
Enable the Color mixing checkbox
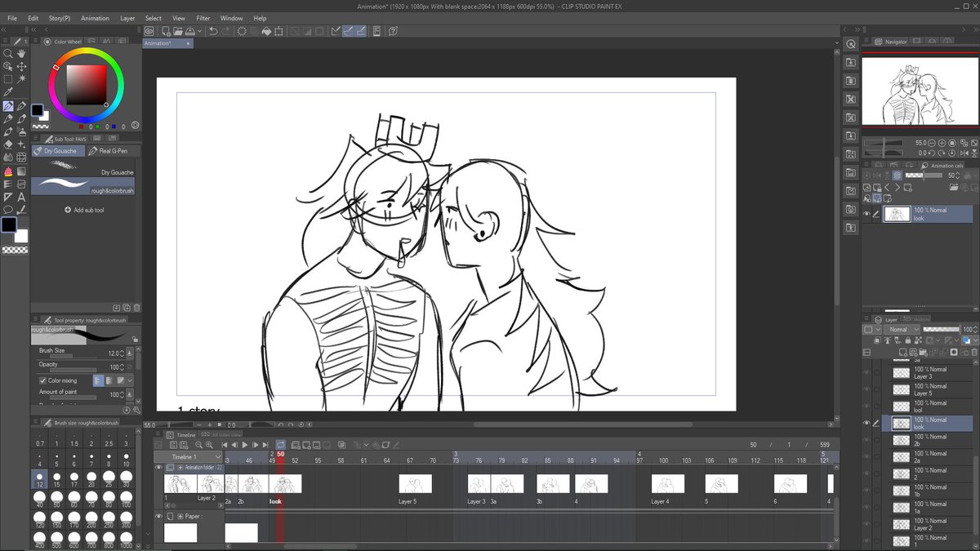click(43, 380)
